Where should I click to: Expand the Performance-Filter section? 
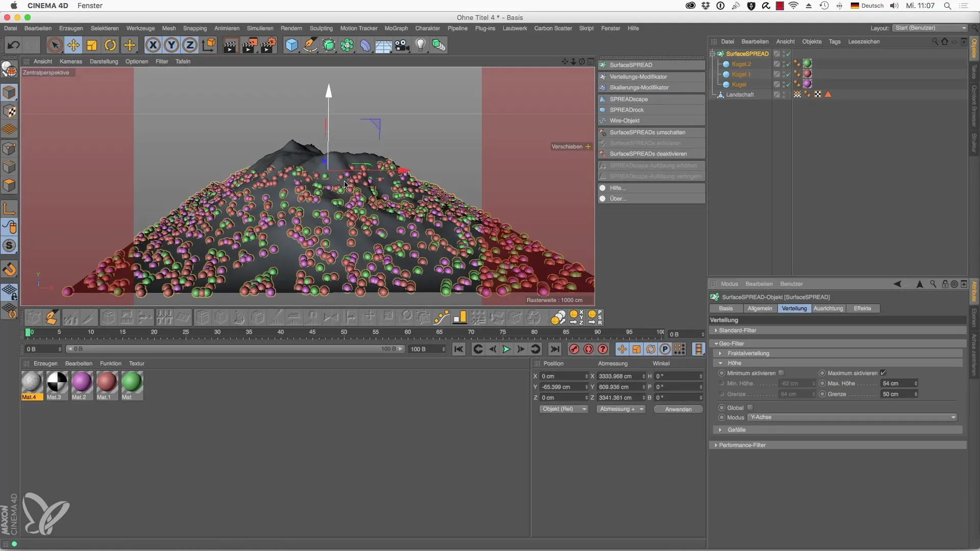tap(716, 445)
